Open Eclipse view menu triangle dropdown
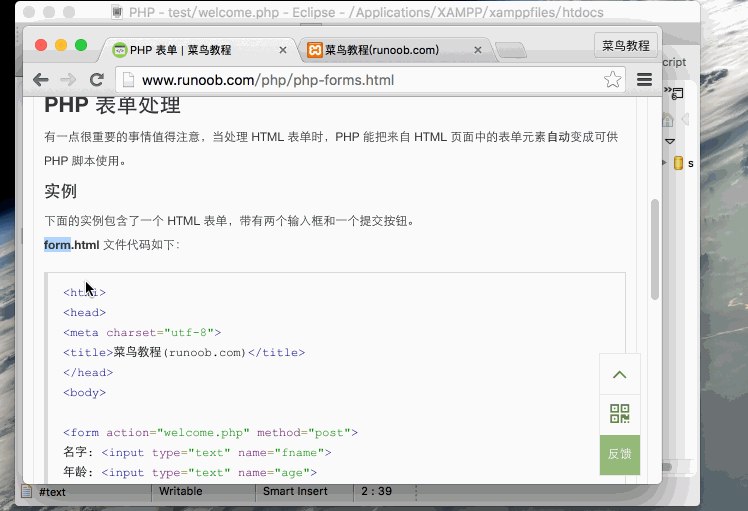The image size is (748, 511). pyautogui.click(x=670, y=141)
